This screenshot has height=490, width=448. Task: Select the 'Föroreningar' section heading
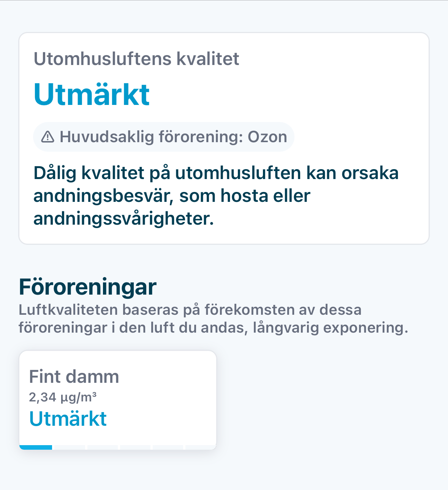(x=87, y=287)
